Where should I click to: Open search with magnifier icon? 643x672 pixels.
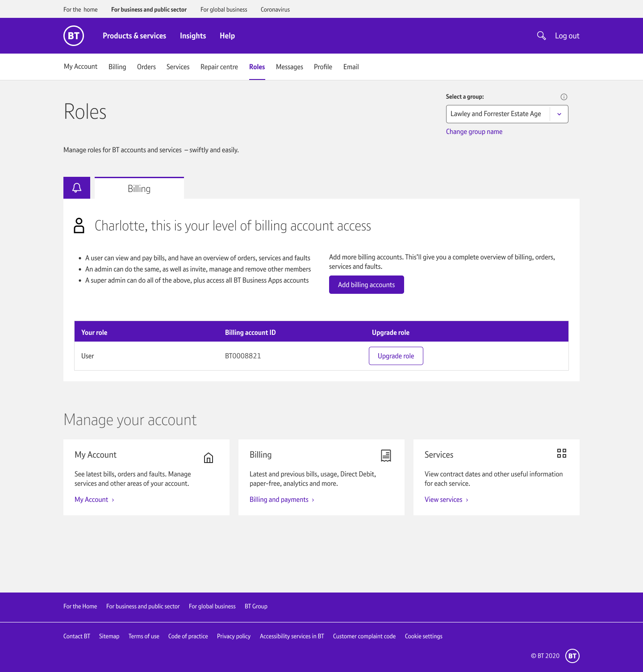(x=541, y=36)
